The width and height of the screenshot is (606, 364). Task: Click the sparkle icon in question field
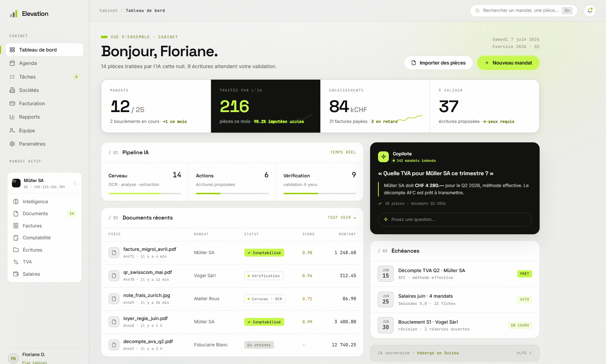(x=386, y=219)
